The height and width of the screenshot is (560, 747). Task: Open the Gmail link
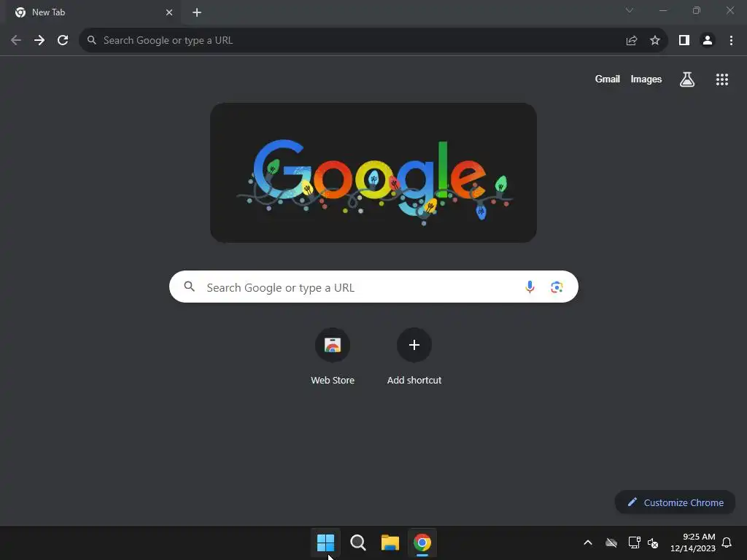(x=608, y=79)
